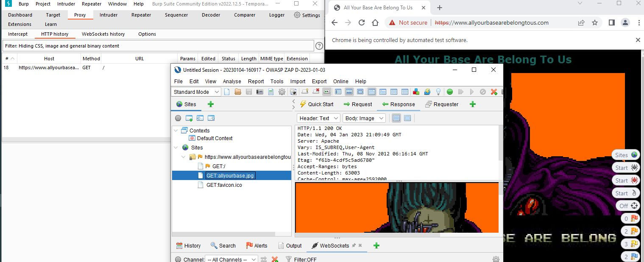Sort Burp history by # column
The image size is (644, 262).
9,59
